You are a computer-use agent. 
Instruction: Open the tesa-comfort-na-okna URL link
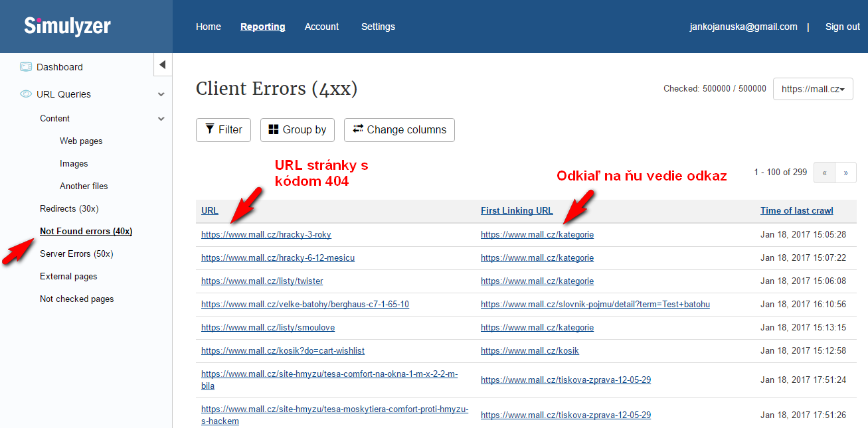click(x=329, y=380)
